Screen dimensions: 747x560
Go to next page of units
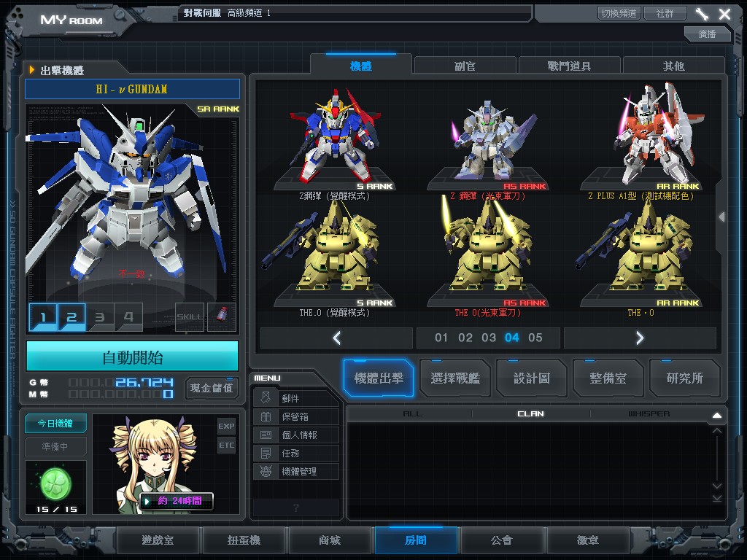tap(640, 338)
